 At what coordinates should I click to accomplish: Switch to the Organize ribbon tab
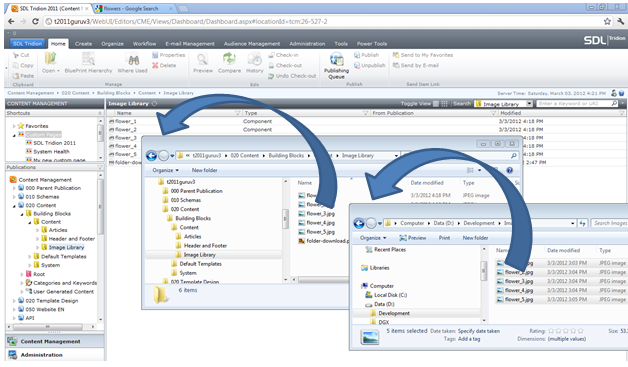pos(112,44)
